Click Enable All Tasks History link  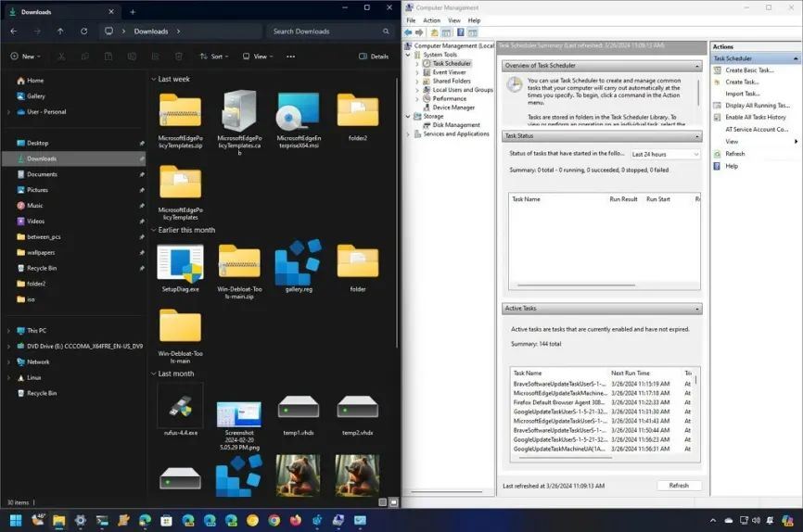pos(755,118)
